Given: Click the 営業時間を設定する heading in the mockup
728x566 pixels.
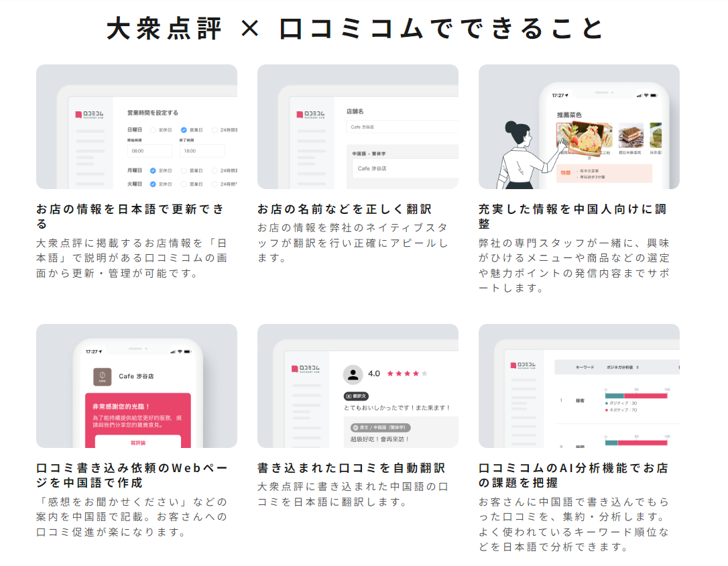Looking at the screenshot, I should pyautogui.click(x=153, y=113).
